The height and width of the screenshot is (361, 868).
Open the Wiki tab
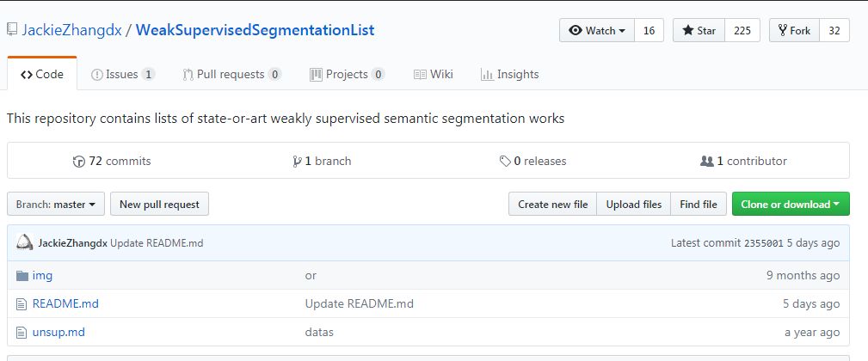434,75
